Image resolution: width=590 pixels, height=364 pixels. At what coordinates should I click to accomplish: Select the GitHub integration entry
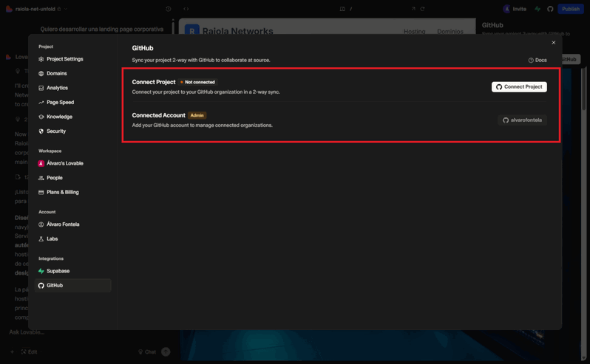(x=72, y=286)
